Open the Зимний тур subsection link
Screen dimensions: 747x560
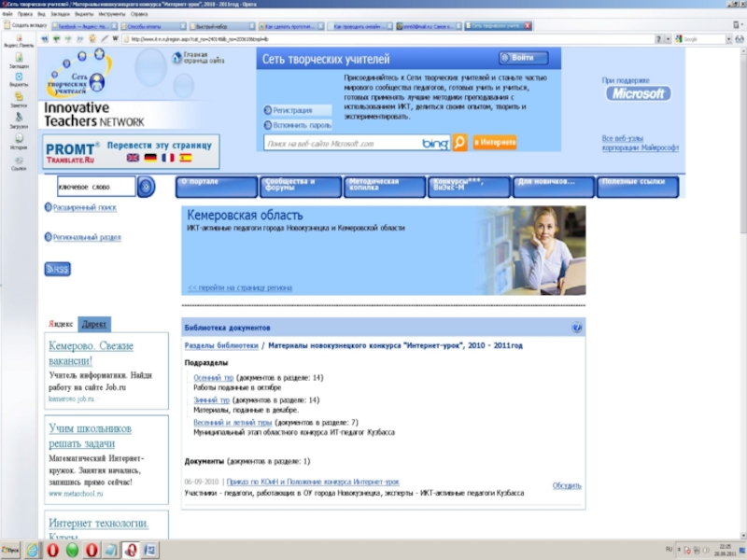point(212,400)
